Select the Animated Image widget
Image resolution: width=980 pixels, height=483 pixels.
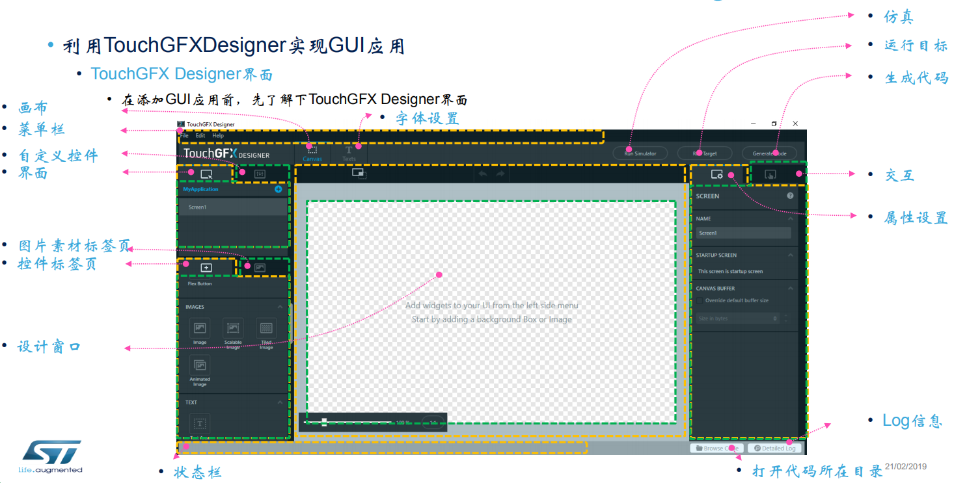[199, 365]
